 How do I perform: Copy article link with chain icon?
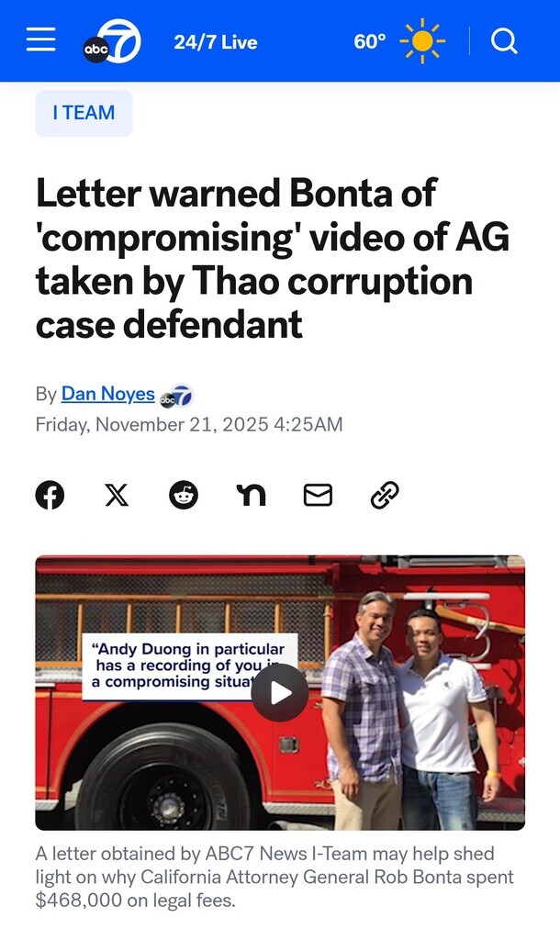click(x=385, y=495)
